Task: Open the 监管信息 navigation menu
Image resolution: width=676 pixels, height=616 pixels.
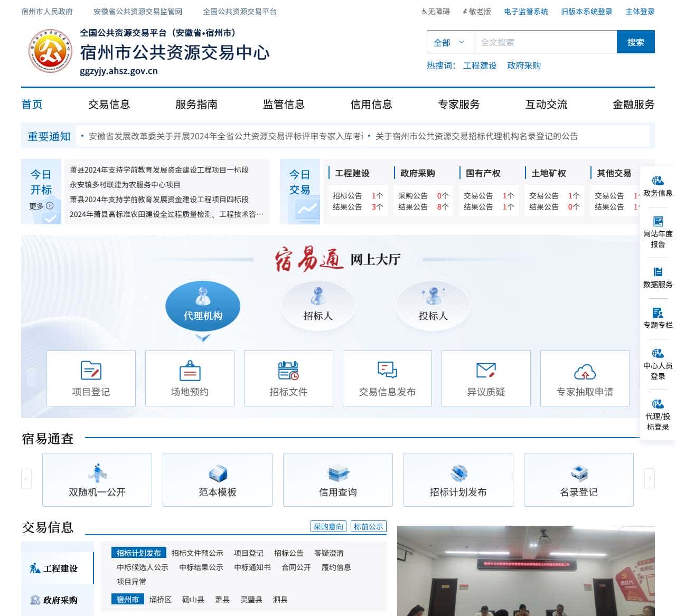Action: click(x=284, y=105)
